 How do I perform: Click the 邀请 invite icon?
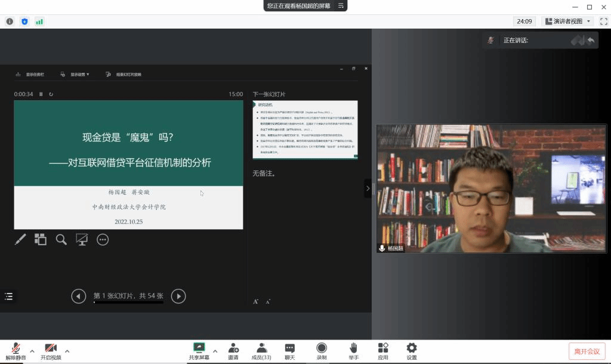[233, 348]
